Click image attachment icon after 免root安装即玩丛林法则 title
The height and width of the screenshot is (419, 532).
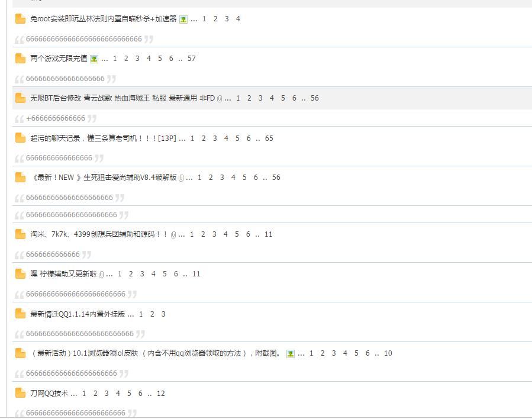coord(183,20)
